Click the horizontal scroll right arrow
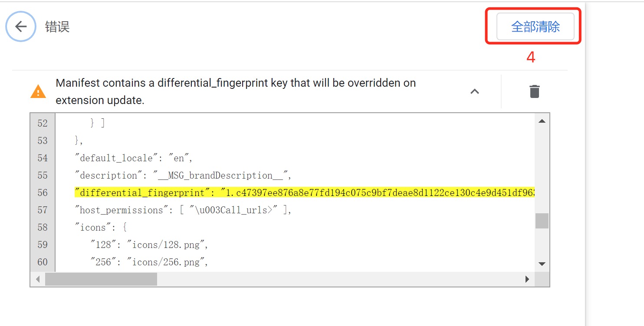Image resolution: width=644 pixels, height=326 pixels. pyautogui.click(x=527, y=279)
